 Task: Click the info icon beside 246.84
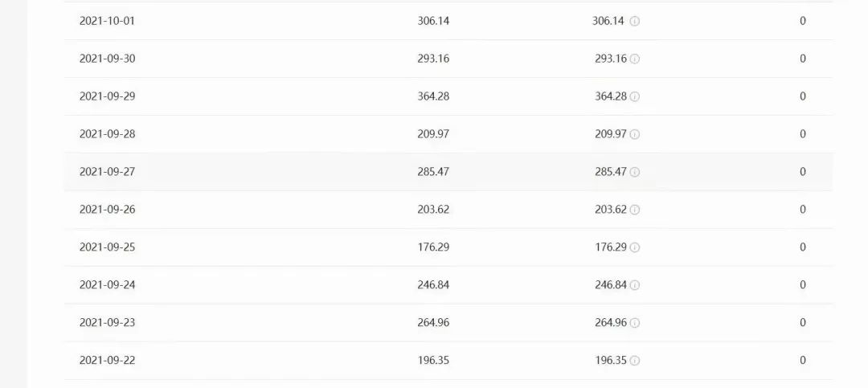[x=635, y=285]
